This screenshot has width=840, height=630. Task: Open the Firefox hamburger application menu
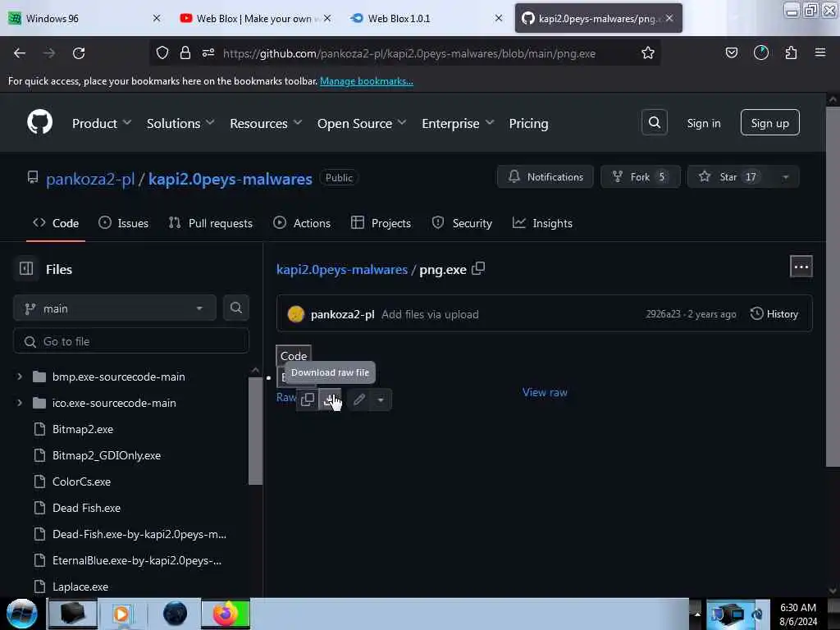820,52
